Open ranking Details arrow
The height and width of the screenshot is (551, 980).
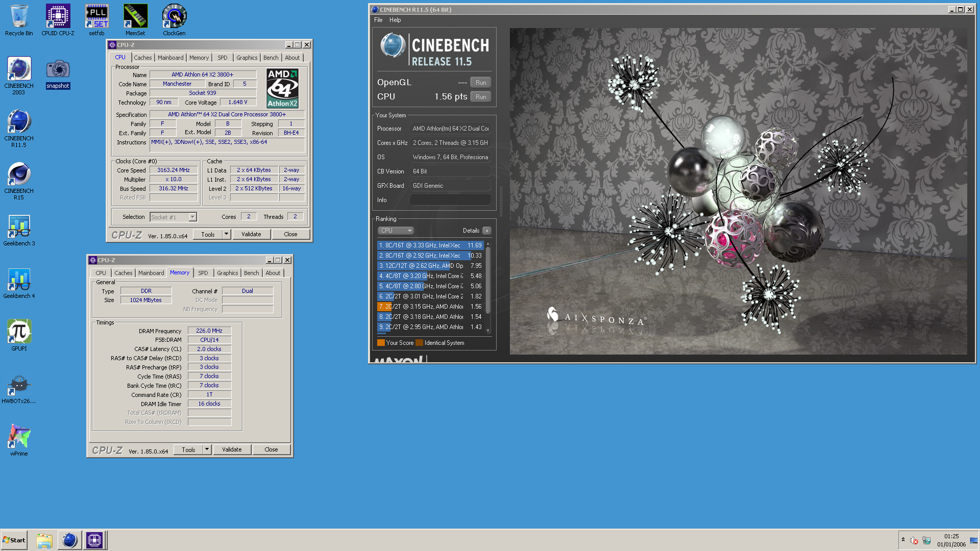click(x=487, y=231)
